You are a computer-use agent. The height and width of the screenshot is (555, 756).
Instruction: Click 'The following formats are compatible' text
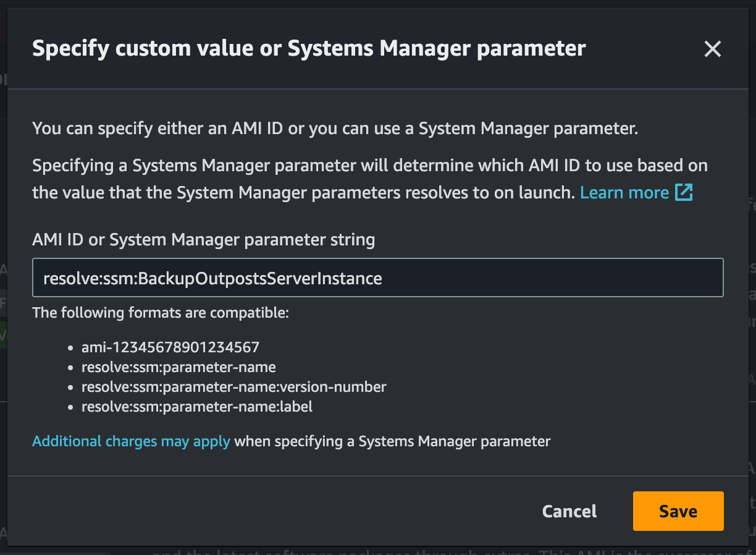[x=161, y=312]
